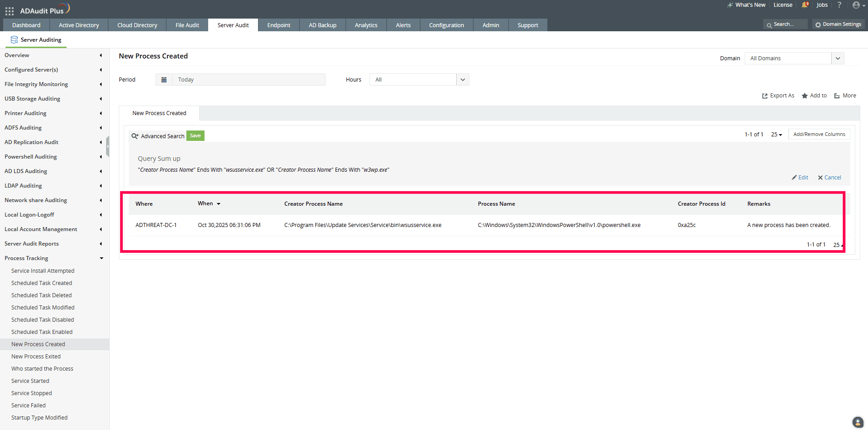This screenshot has height=430, width=868.
Task: Click the Add/Remove Columns button
Action: tap(819, 135)
